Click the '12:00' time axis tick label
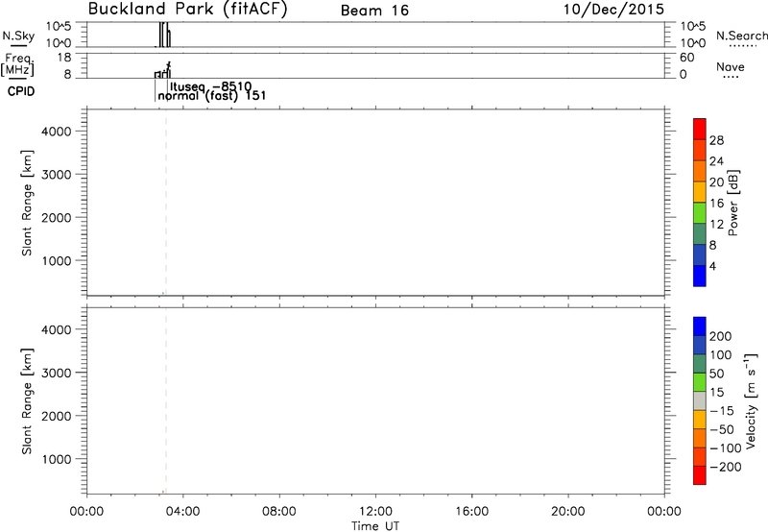Viewport: 768px width, 532px height. pos(375,512)
